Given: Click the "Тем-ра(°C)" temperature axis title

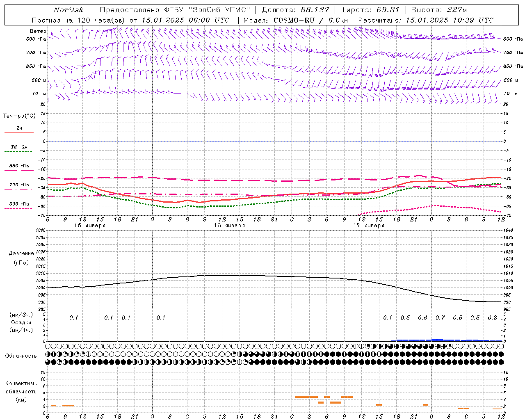Looking at the screenshot, I should (19, 116).
